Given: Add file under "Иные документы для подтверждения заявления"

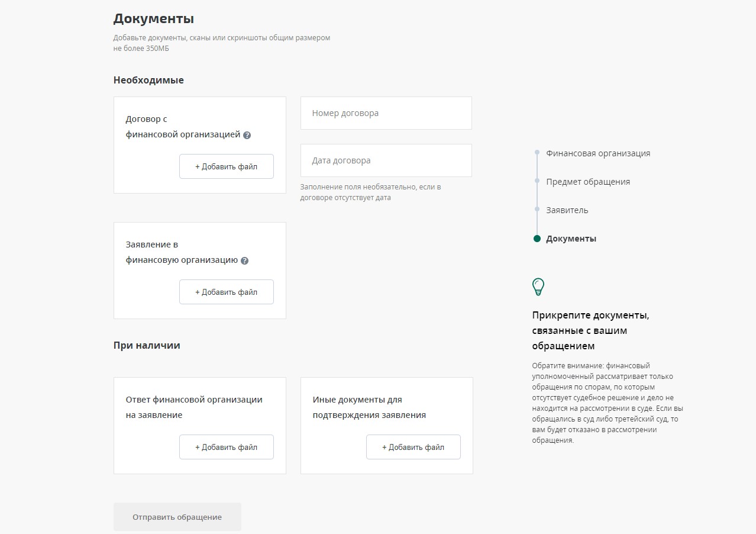Looking at the screenshot, I should pos(413,447).
